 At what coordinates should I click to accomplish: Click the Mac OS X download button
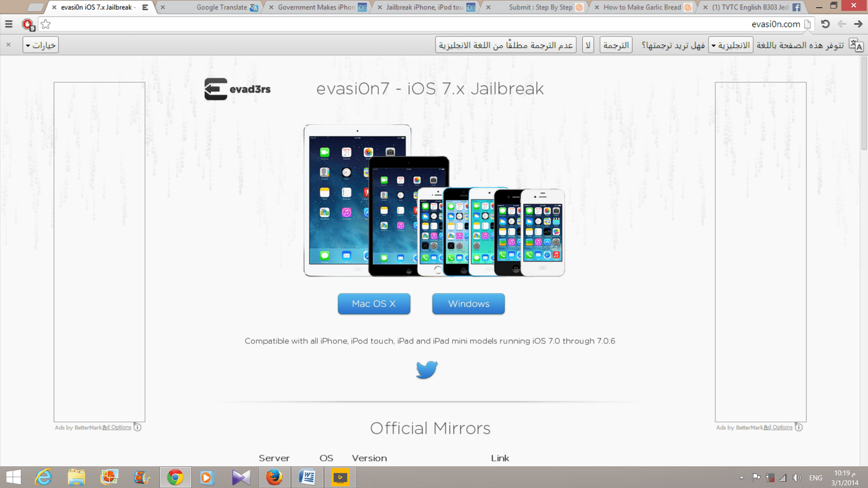(374, 304)
